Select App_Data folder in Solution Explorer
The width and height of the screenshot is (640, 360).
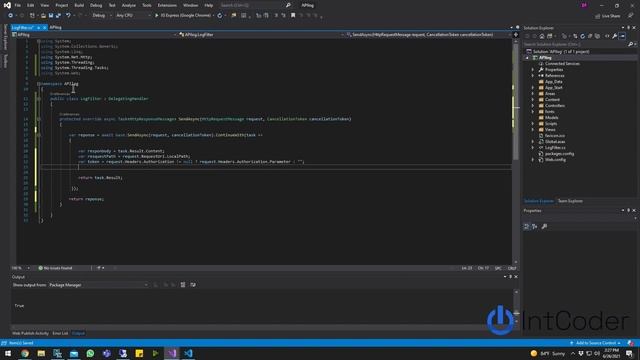pyautogui.click(x=553, y=82)
